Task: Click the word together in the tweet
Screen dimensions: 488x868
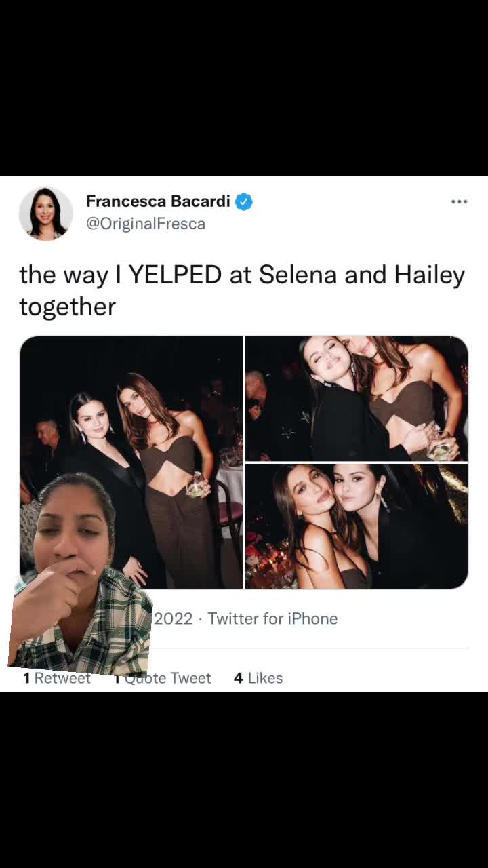Action: click(68, 307)
